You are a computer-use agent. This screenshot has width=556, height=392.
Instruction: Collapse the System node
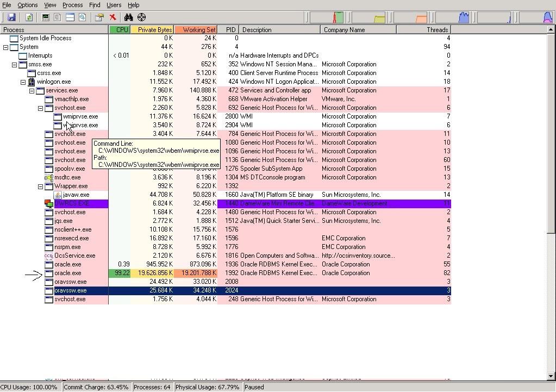pos(5,46)
